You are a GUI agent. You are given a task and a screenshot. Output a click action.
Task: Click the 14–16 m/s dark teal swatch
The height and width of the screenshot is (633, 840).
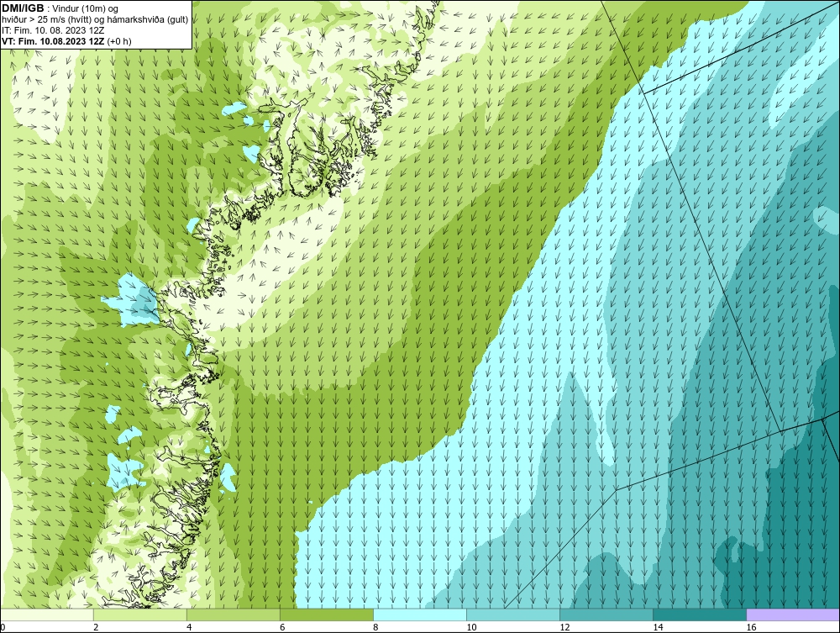coord(699,615)
